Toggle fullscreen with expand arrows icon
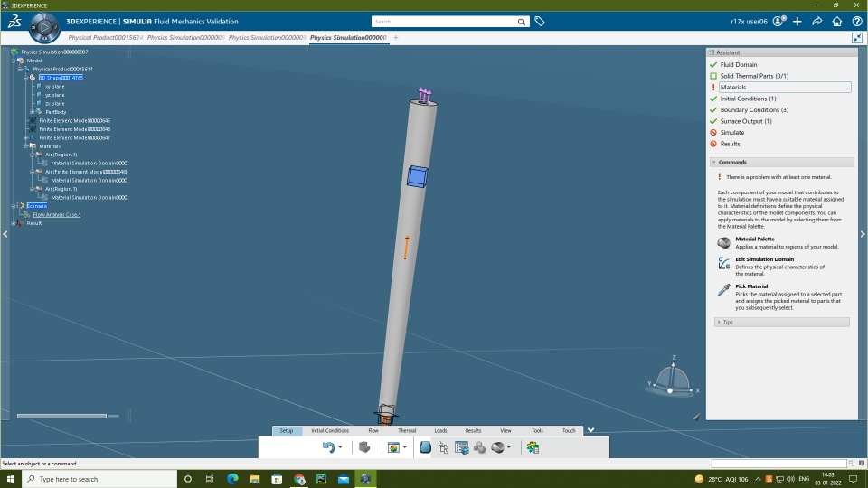This screenshot has height=488, width=868. tap(857, 38)
